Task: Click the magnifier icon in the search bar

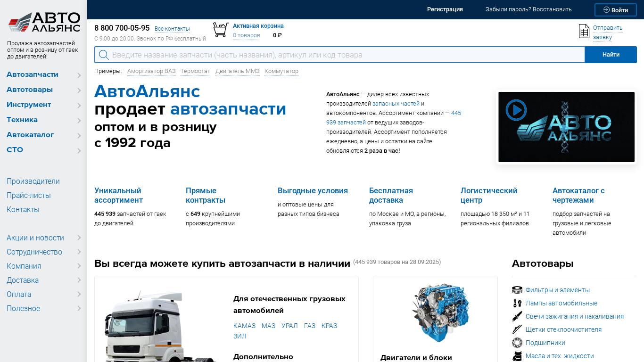Action: (104, 55)
